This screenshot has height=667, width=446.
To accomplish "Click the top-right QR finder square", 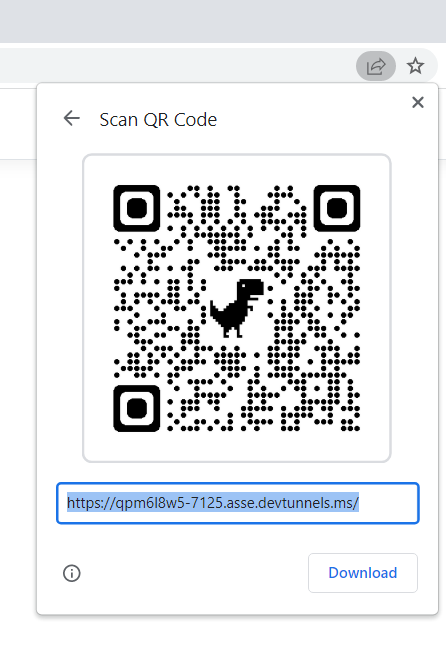I will (x=337, y=208).
